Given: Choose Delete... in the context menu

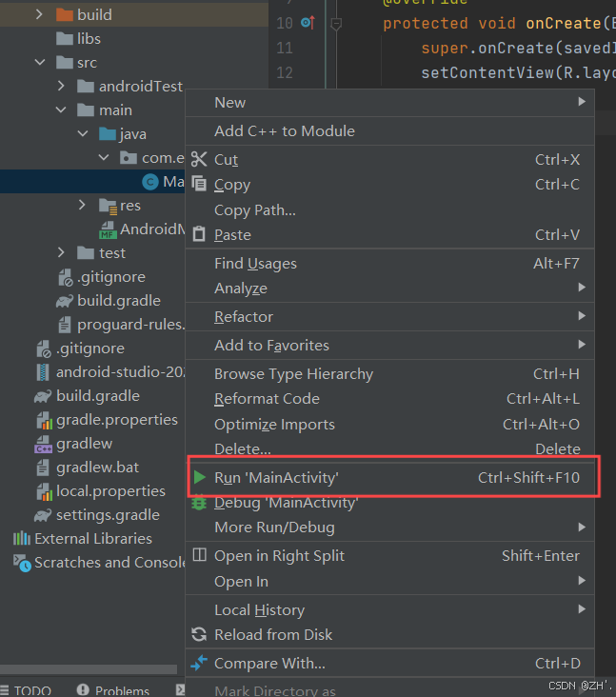Looking at the screenshot, I should click(x=389, y=449).
